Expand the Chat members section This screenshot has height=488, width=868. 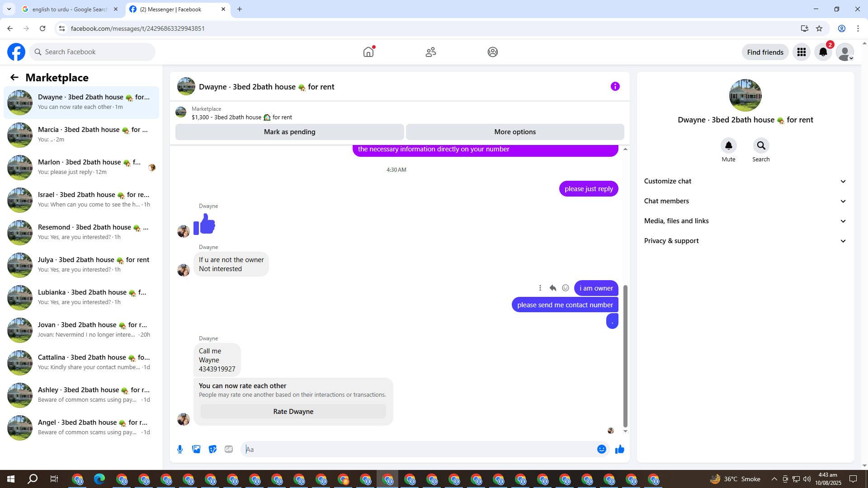[745, 201]
